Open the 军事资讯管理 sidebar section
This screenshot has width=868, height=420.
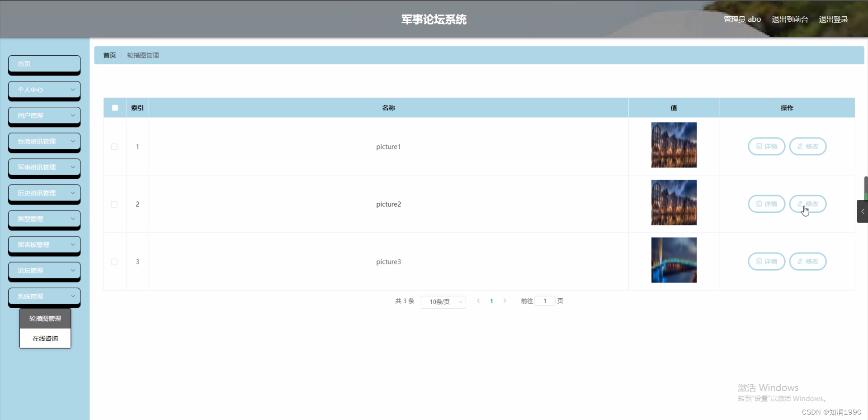pos(44,167)
